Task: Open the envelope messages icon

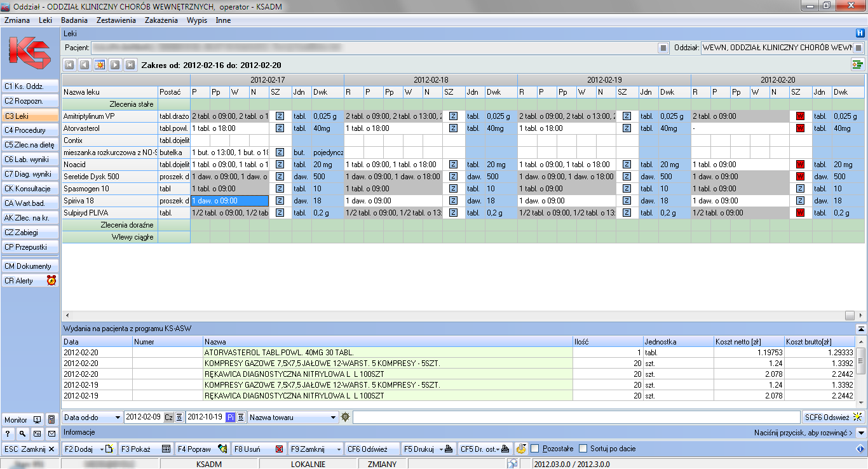Action: (51, 434)
